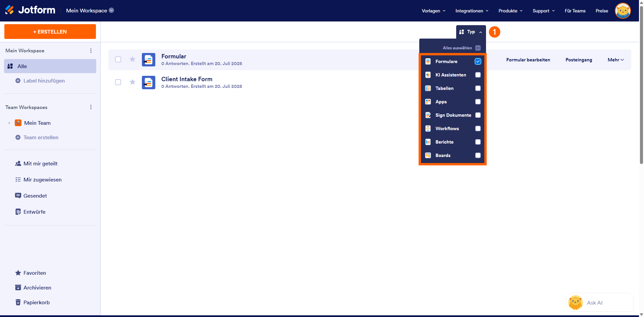
Task: Click the Boards type icon
Action: tap(428, 155)
